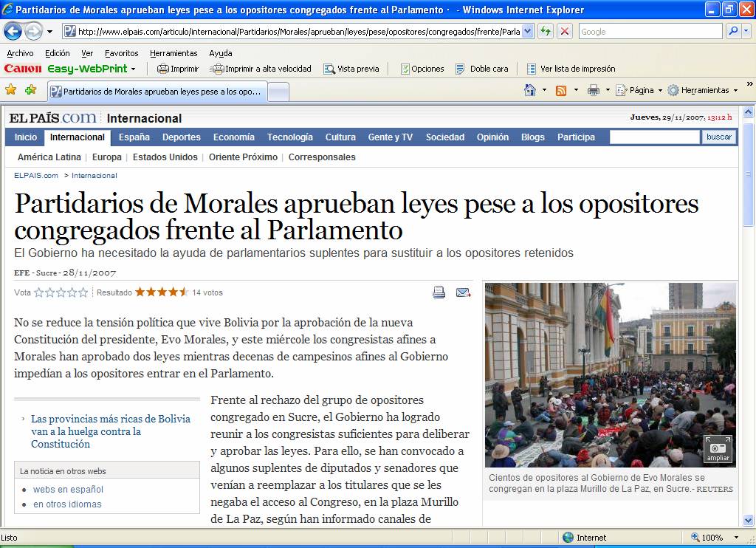756x548 pixels.
Task: Click the Refresh page icon
Action: (x=546, y=32)
